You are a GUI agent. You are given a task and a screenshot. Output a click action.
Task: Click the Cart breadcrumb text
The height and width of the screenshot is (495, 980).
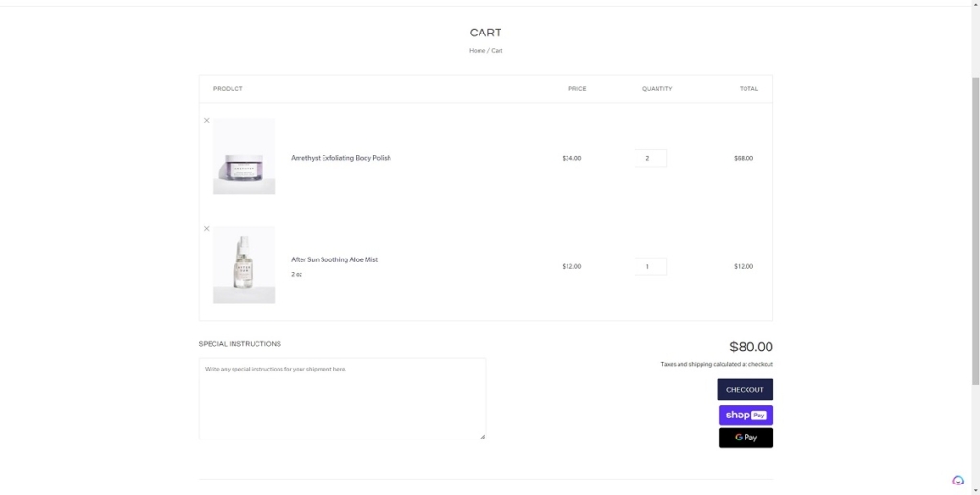coord(497,51)
